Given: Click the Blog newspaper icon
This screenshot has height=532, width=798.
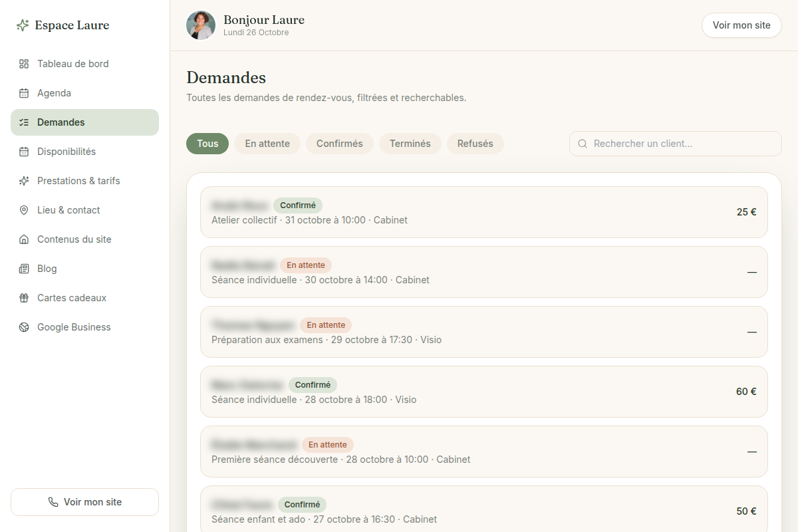Looking at the screenshot, I should pos(24,269).
